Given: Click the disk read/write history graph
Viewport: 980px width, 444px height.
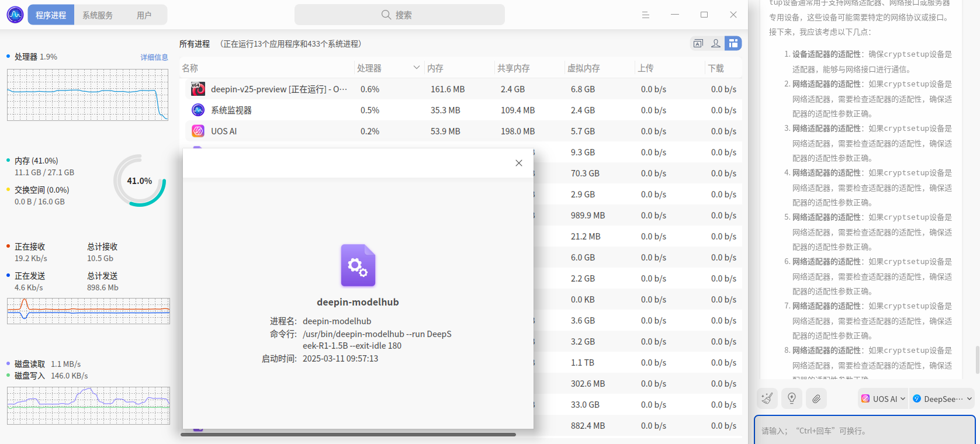Looking at the screenshot, I should click(x=88, y=405).
